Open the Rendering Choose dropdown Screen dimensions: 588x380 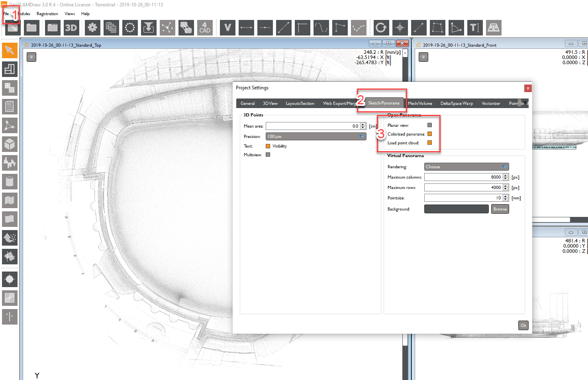[x=466, y=167]
